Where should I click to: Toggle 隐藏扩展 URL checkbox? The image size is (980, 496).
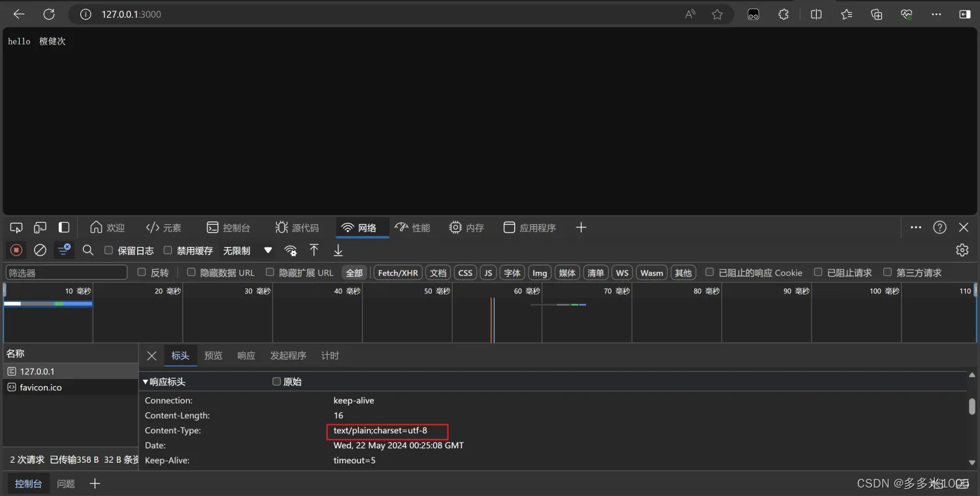[x=270, y=273]
